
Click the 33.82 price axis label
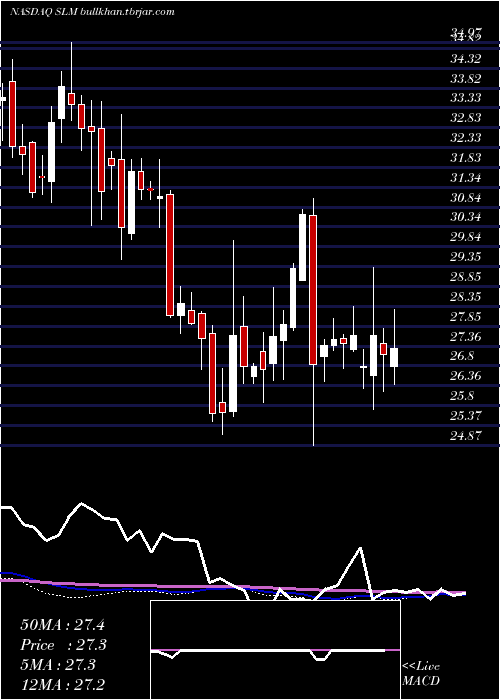coord(466,79)
